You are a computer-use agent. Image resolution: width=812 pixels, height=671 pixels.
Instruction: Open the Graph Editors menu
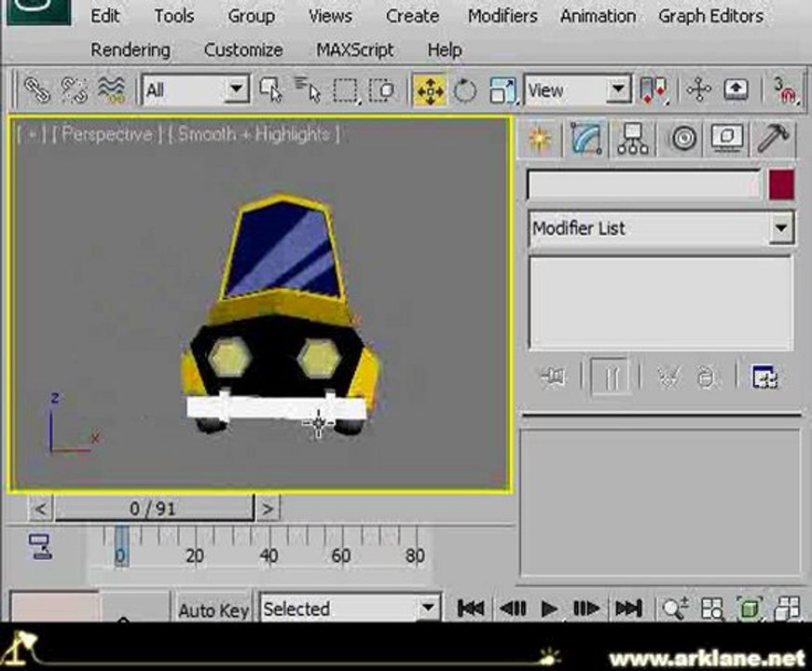[x=711, y=17]
